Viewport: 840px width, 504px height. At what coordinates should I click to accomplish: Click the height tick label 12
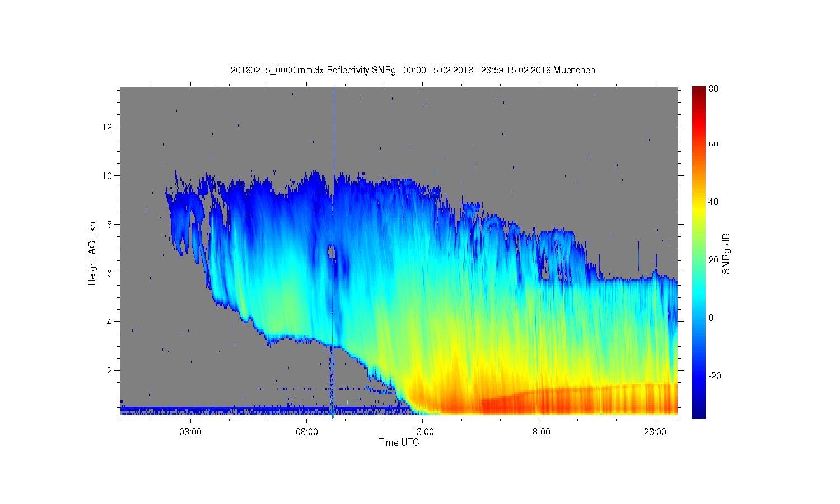pyautogui.click(x=108, y=127)
